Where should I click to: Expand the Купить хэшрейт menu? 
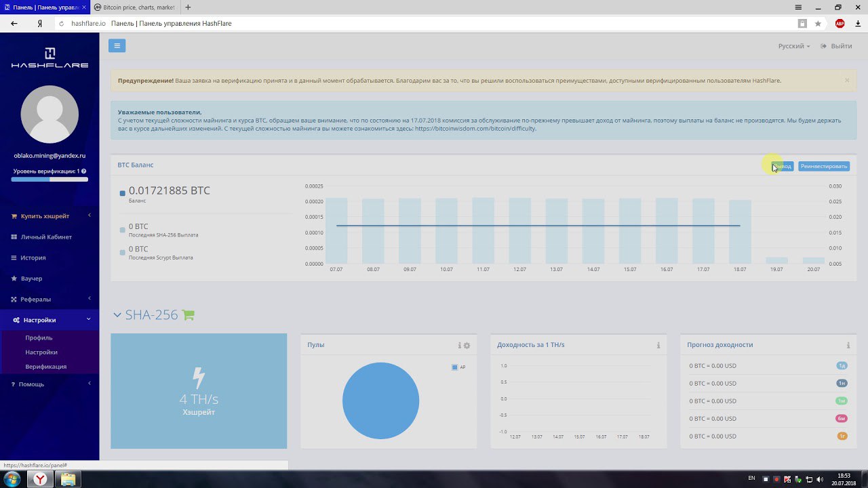click(x=50, y=216)
